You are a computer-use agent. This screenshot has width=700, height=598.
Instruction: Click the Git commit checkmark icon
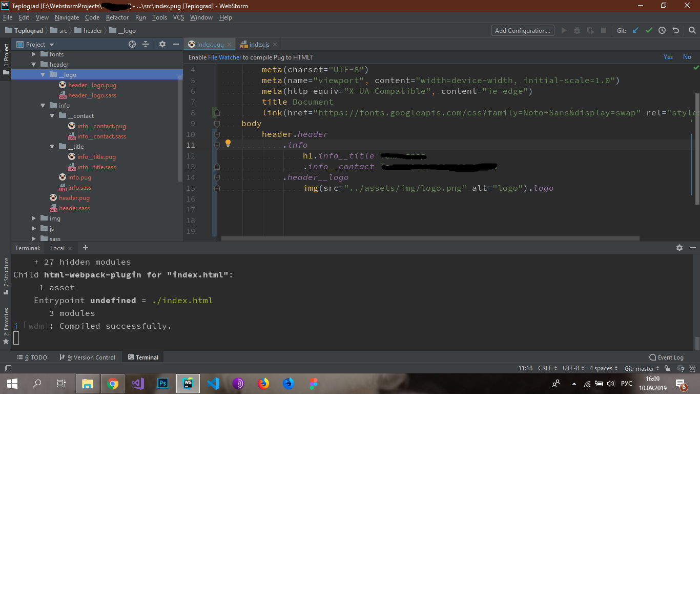coord(649,30)
